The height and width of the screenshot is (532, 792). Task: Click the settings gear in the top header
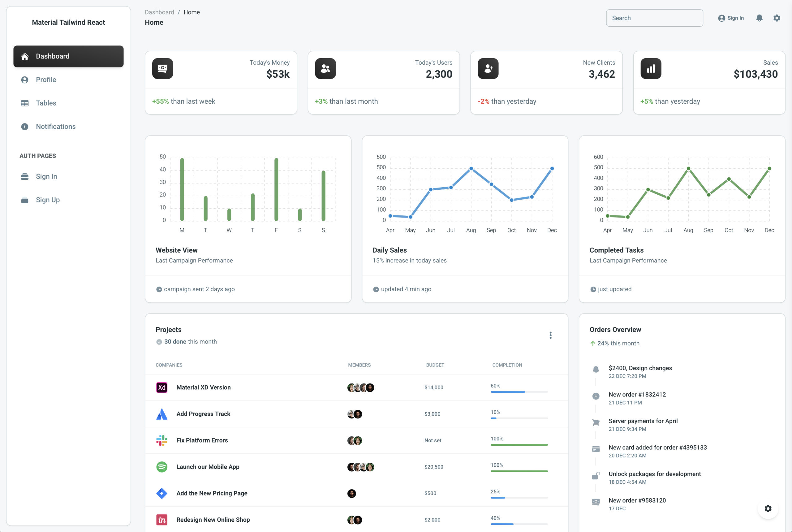coord(777,18)
